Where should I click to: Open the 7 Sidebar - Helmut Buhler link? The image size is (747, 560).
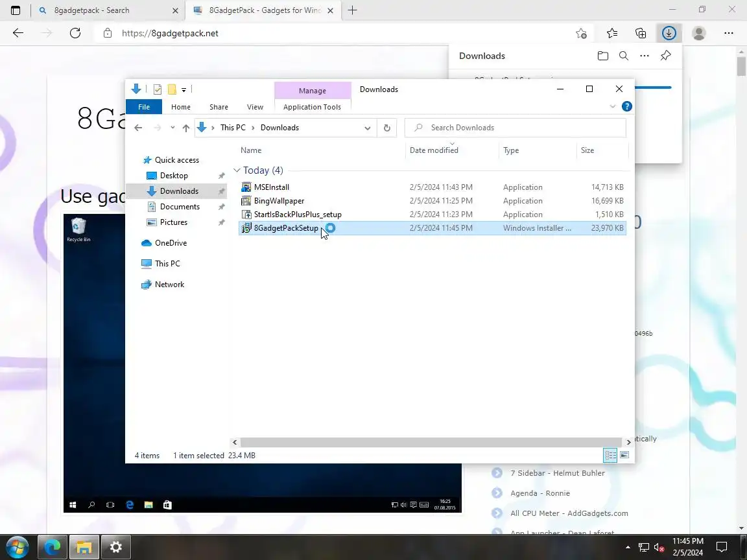pyautogui.click(x=558, y=473)
